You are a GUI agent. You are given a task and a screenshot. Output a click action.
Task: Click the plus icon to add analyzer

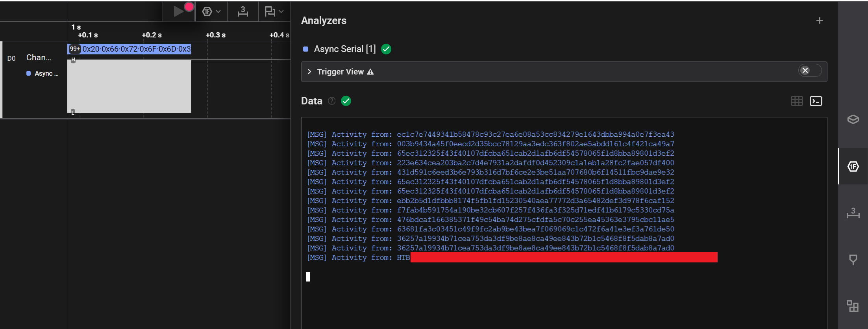pos(820,21)
